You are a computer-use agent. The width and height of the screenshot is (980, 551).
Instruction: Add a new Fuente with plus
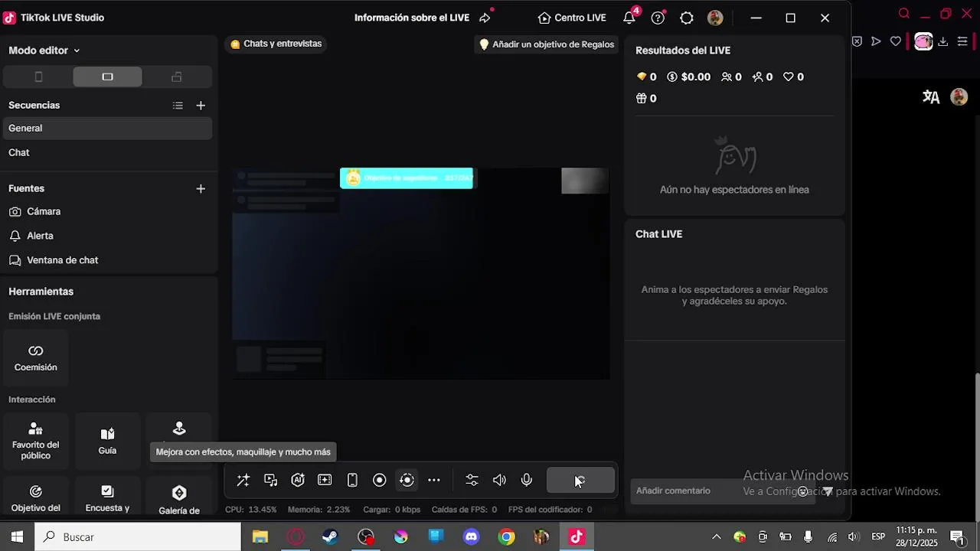pos(201,188)
